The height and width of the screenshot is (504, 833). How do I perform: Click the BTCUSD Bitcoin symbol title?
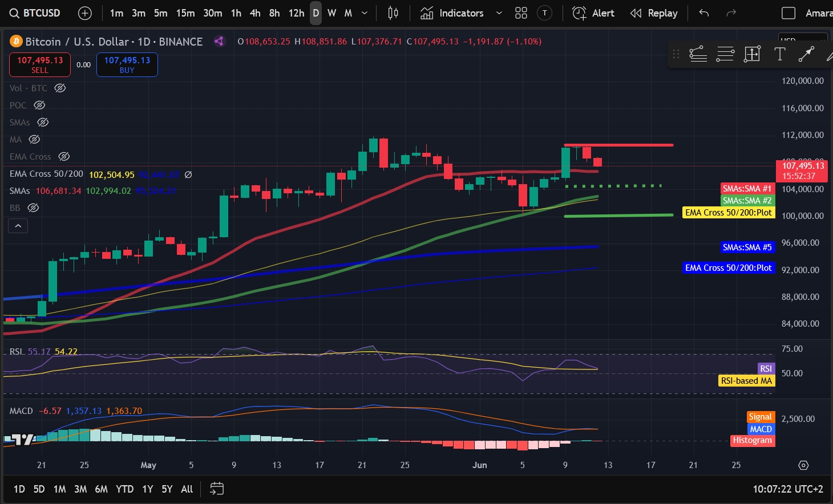[114, 42]
